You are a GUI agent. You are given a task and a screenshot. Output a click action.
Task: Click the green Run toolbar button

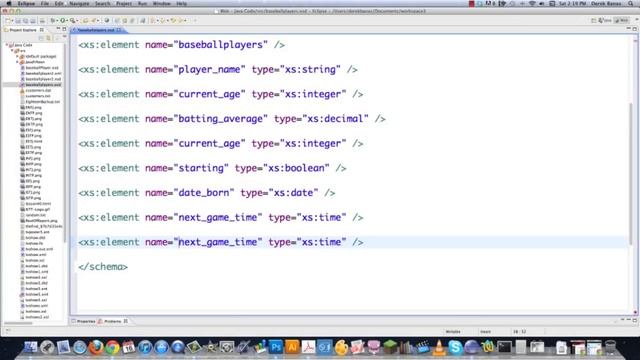tap(62, 20)
